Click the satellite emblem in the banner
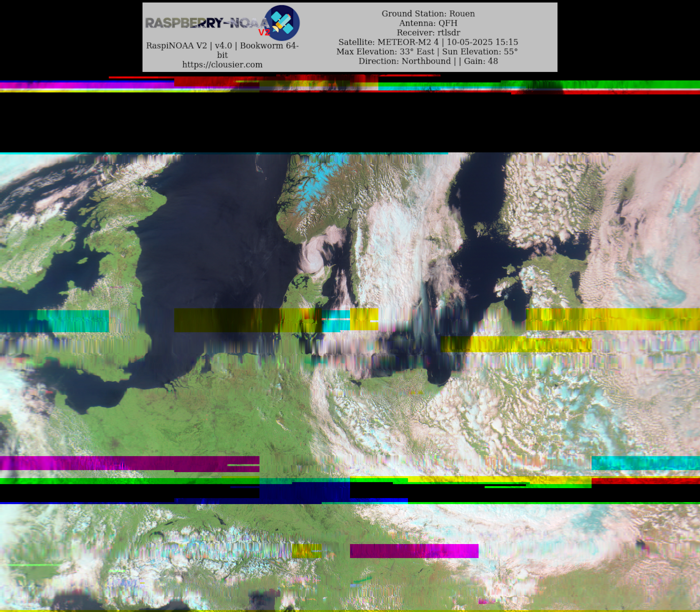The height and width of the screenshot is (612, 700). click(282, 23)
